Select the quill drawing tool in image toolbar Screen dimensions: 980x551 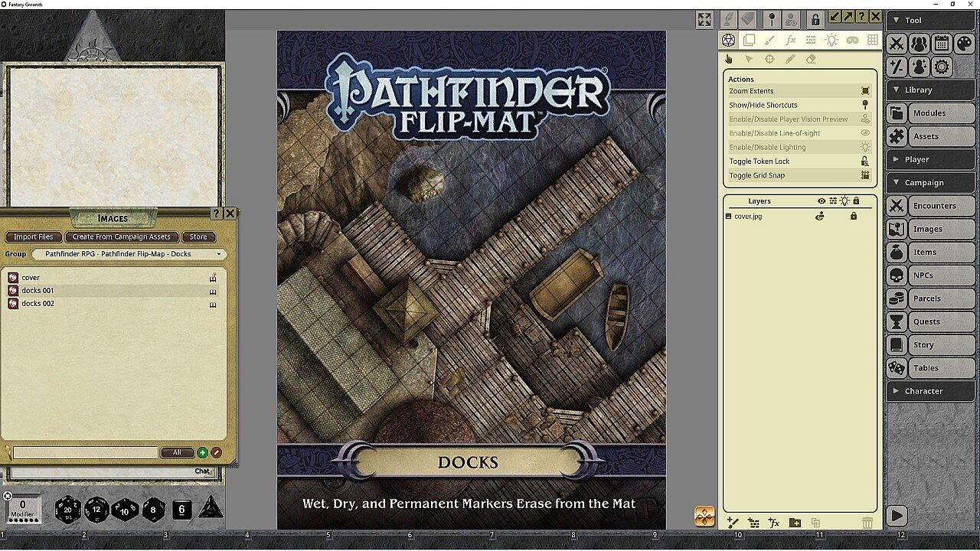pos(728,19)
